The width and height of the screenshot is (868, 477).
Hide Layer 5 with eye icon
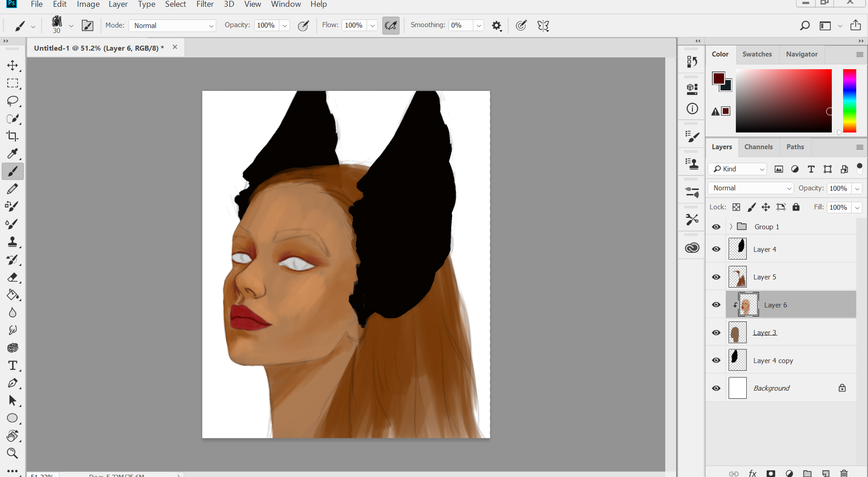(x=716, y=277)
